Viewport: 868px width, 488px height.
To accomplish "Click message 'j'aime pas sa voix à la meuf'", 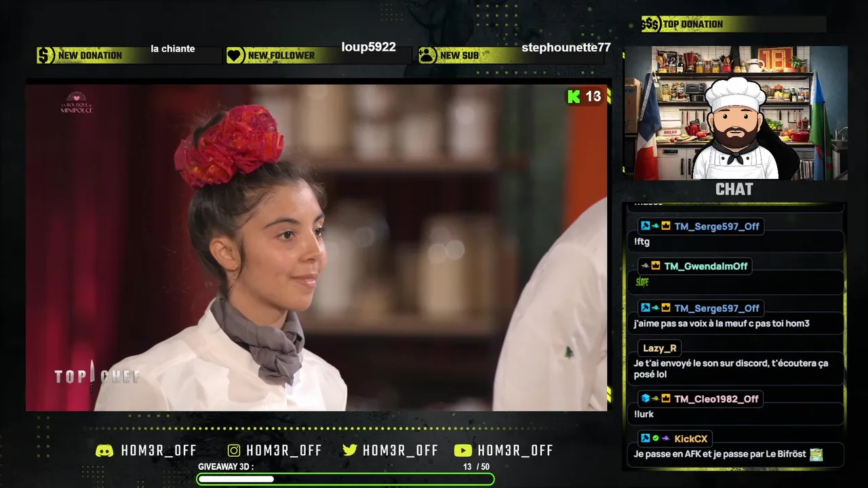I will click(722, 323).
